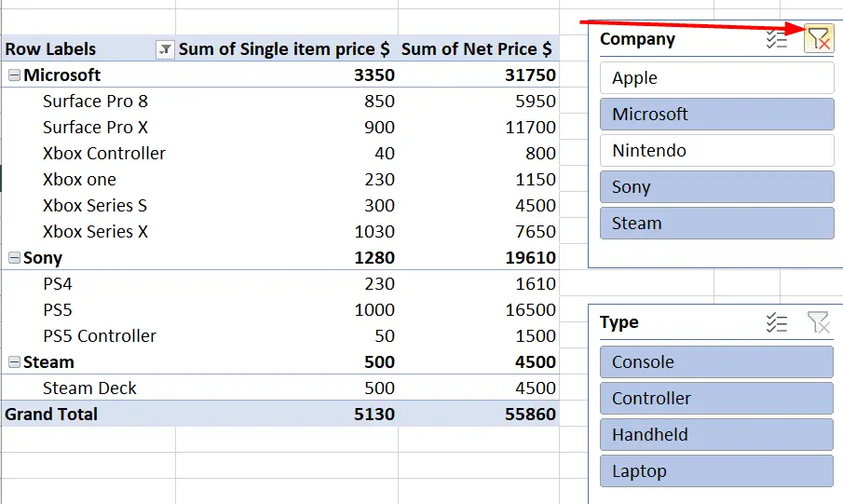Select Sum of Net Price header
Viewport: 843px width, 504px height.
[479, 49]
